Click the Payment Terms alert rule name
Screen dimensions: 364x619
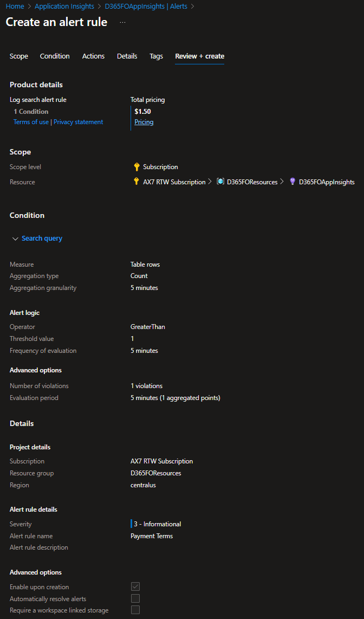[152, 536]
